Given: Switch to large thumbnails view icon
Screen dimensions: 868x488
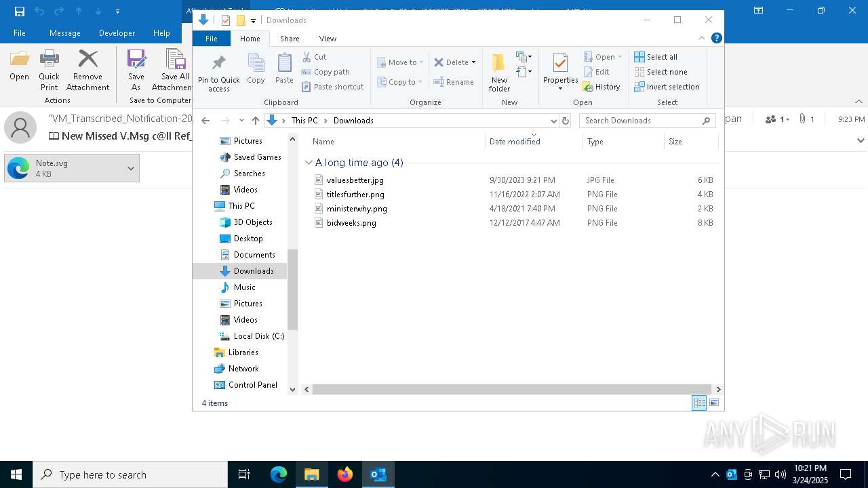Looking at the screenshot, I should (713, 403).
